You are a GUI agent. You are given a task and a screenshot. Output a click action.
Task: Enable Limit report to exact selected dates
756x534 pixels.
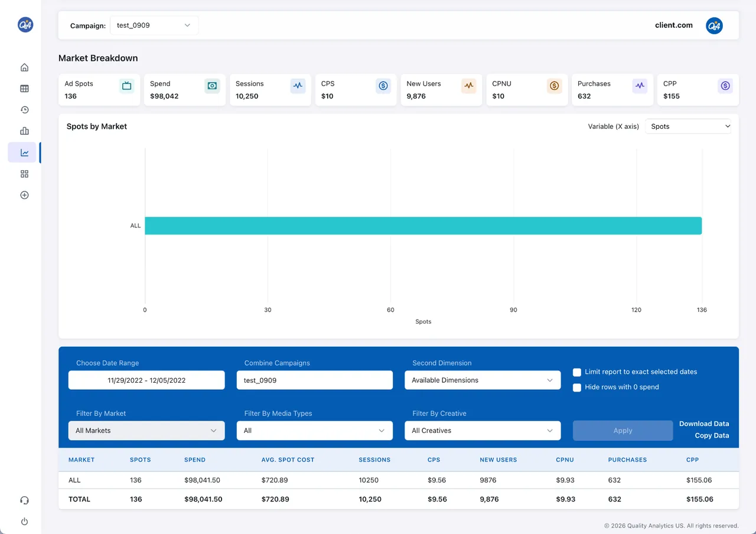(x=577, y=372)
